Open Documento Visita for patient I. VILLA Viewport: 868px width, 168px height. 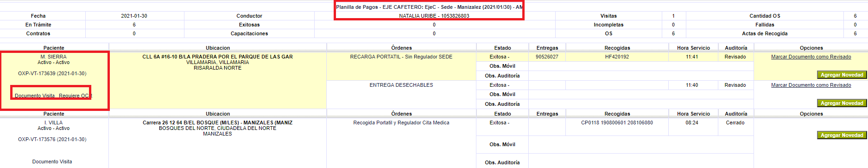coord(52,162)
